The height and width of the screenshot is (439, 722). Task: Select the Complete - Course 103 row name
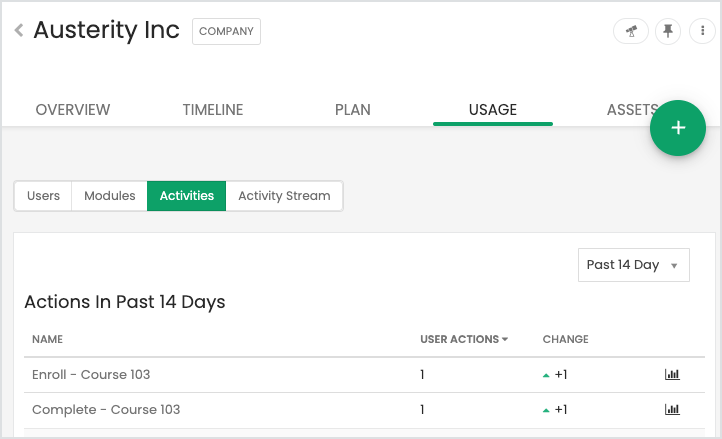click(106, 410)
